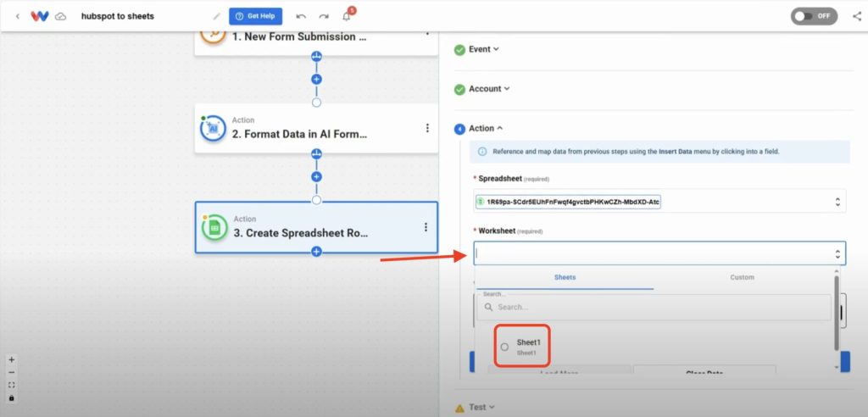The image size is (868, 417).
Task: Click the dropdown list scrollbar
Action: tap(837, 313)
